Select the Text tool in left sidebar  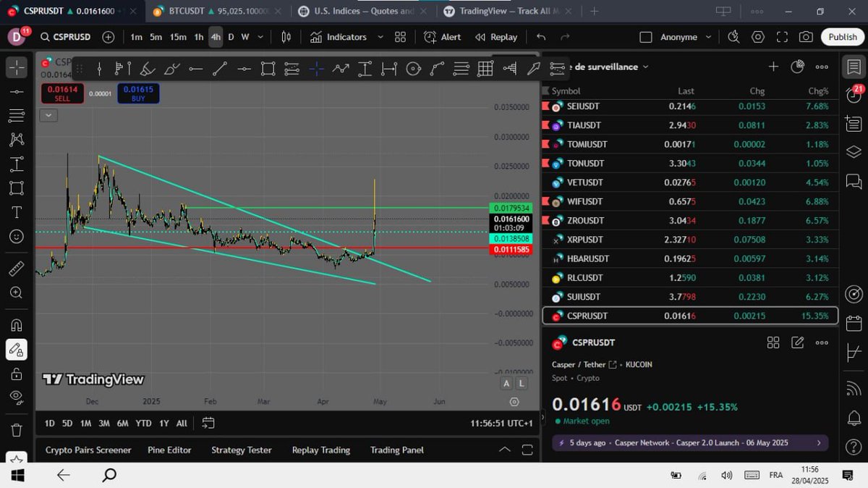16,212
